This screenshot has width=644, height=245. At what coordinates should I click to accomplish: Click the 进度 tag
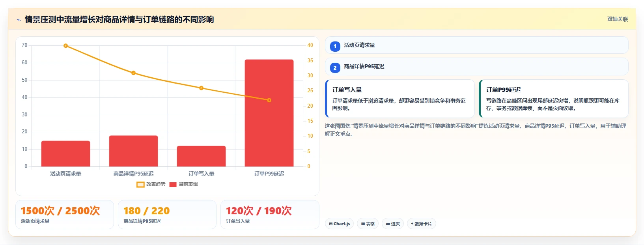pos(393,224)
